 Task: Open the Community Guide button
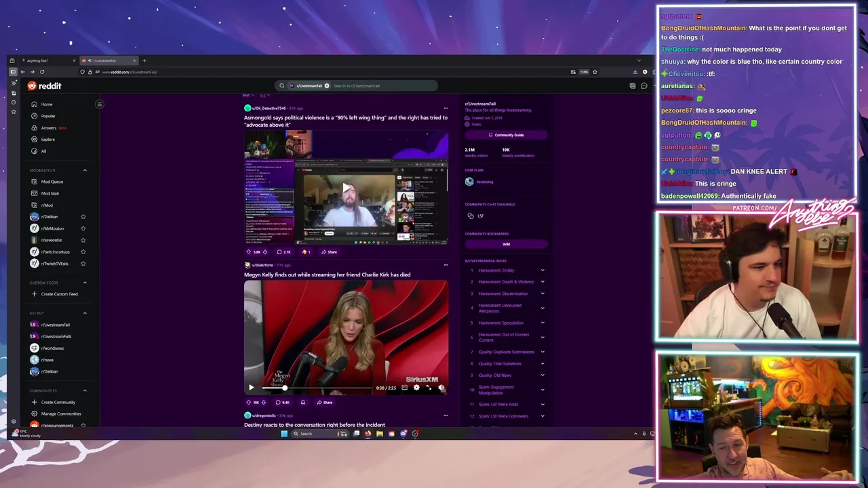(506, 135)
